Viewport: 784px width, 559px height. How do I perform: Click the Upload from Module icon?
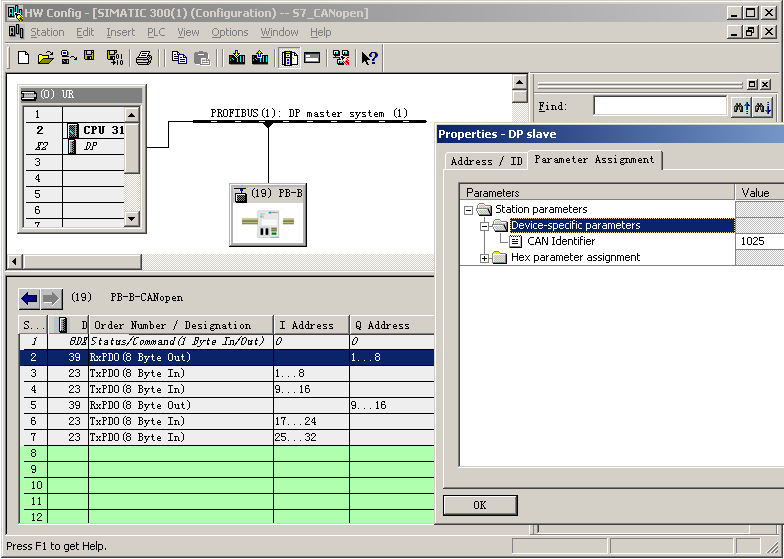coord(260,58)
